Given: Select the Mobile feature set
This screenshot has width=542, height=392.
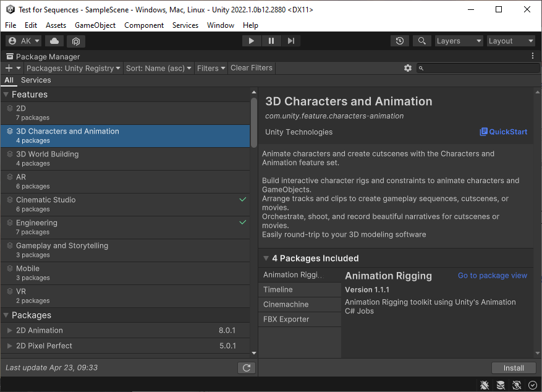Looking at the screenshot, I should tap(125, 273).
